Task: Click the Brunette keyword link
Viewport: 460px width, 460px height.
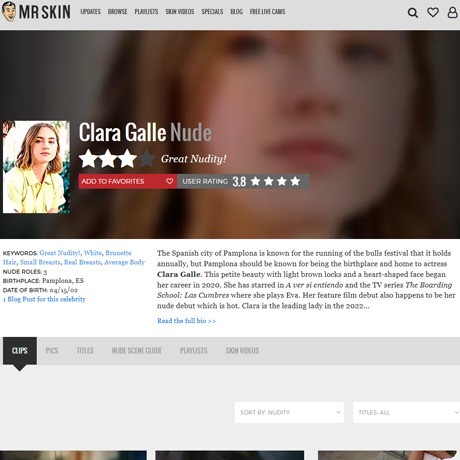Action: (118, 253)
